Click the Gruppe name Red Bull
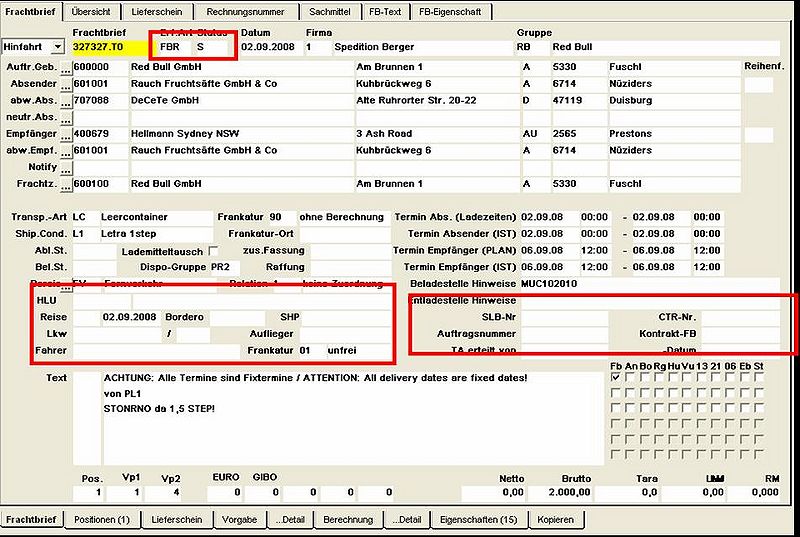The image size is (800, 537). tap(572, 47)
